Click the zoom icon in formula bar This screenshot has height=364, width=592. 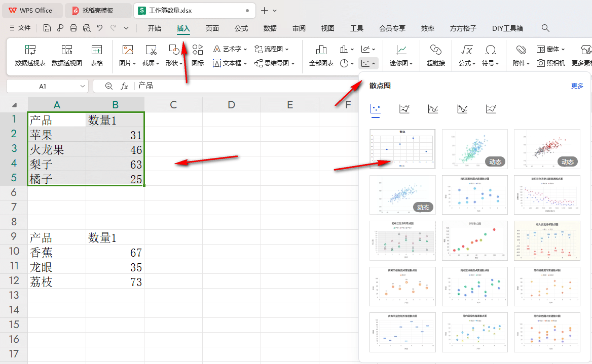coord(109,86)
